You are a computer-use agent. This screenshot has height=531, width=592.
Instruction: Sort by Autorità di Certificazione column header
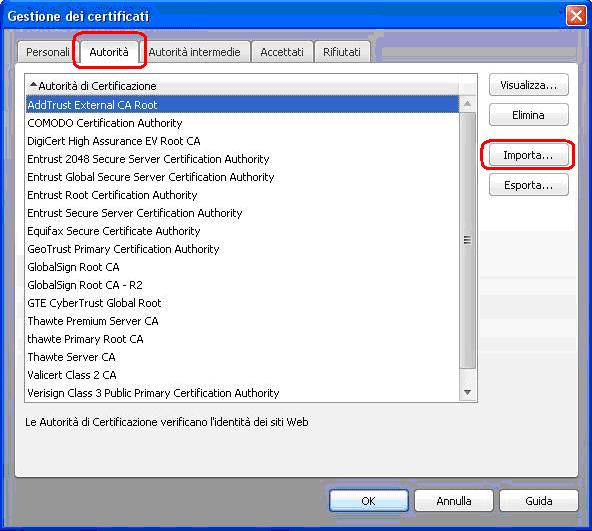coord(242,86)
